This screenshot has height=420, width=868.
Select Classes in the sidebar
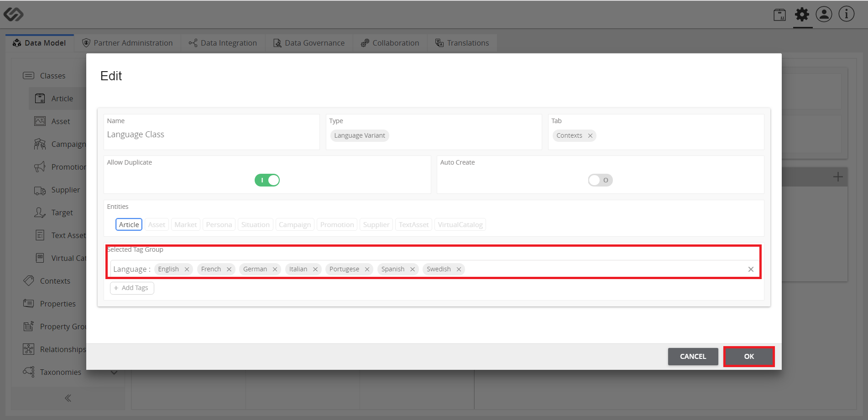[53, 76]
